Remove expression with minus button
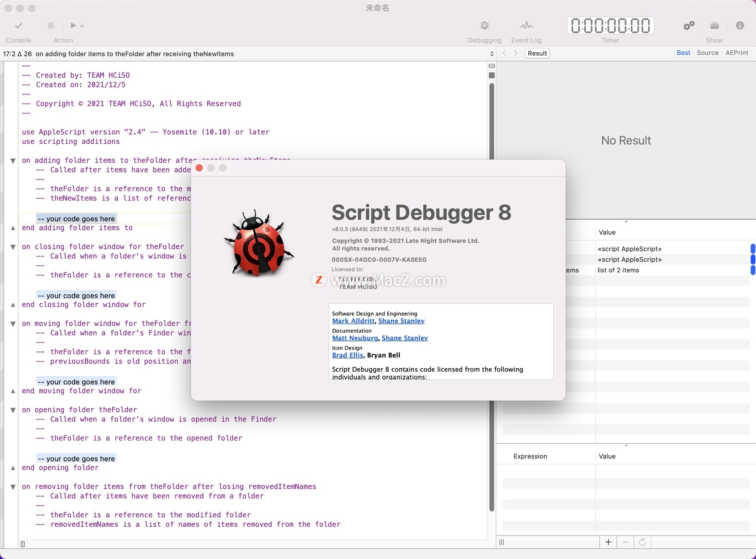This screenshot has height=559, width=756. [x=625, y=542]
